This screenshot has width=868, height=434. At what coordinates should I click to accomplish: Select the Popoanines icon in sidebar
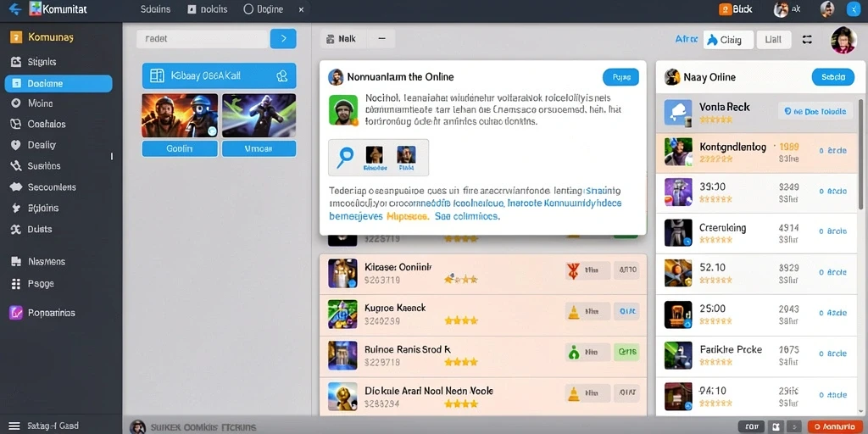click(16, 313)
